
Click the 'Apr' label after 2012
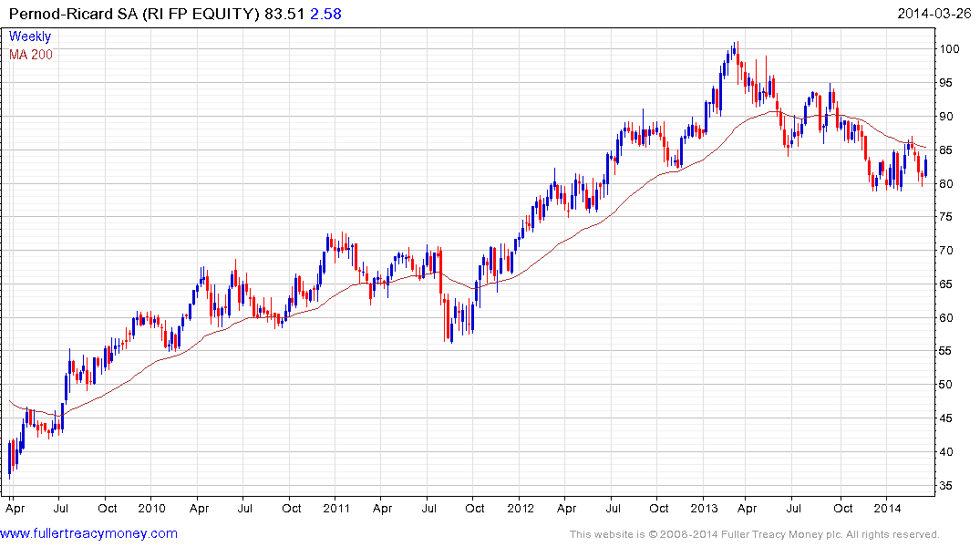coord(566,509)
